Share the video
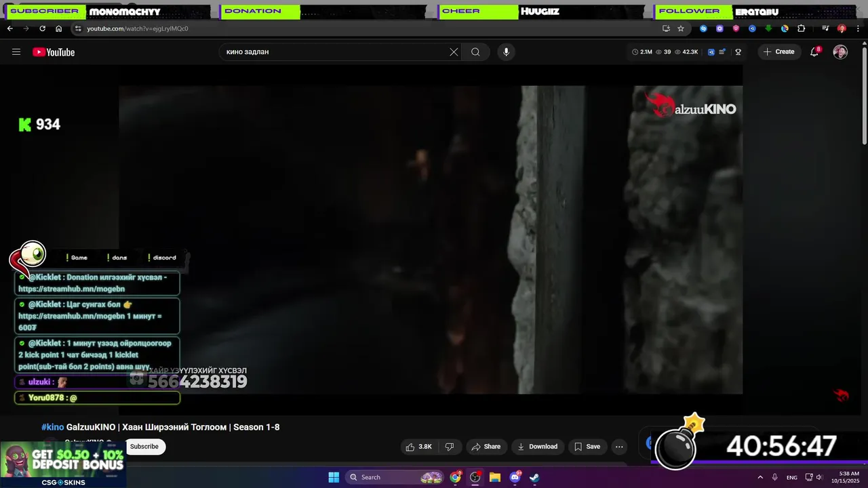 tap(486, 447)
